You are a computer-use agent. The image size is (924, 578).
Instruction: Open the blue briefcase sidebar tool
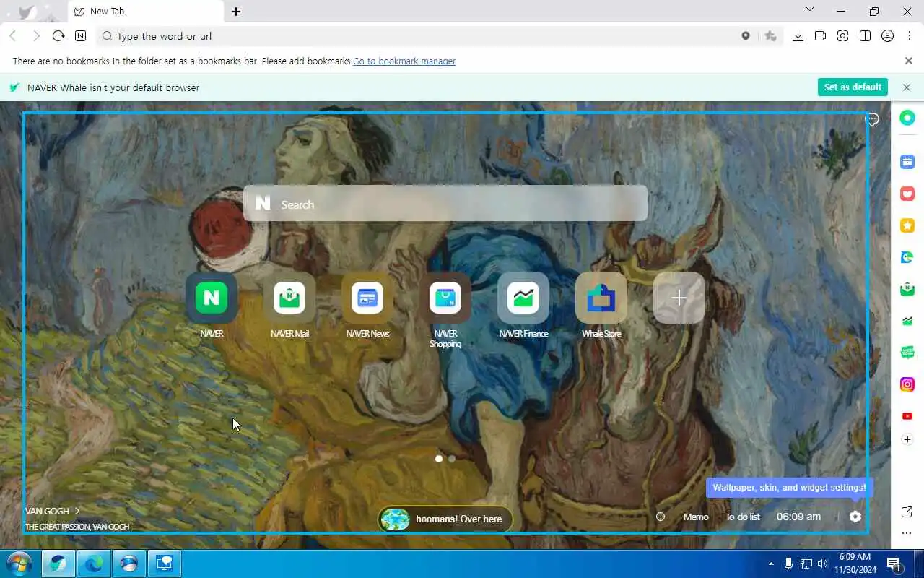907,162
